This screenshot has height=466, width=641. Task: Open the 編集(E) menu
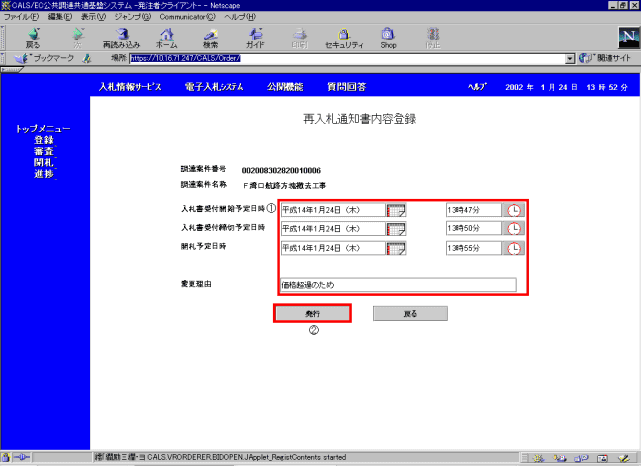tap(60, 17)
